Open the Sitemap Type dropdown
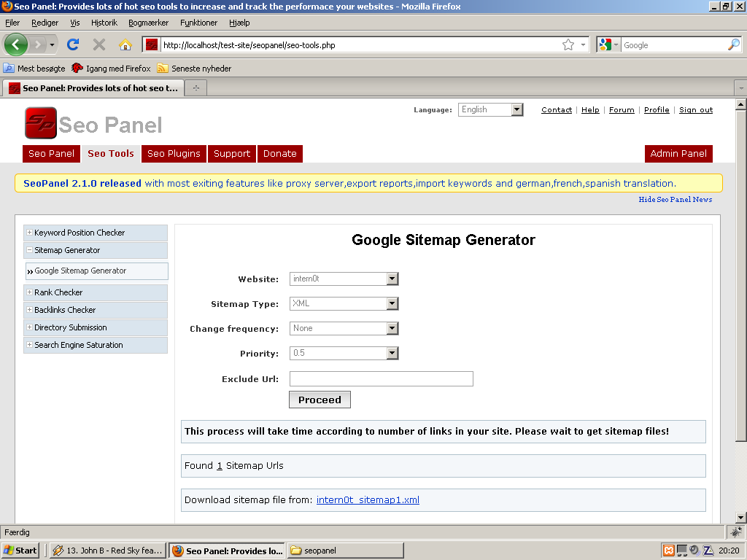 click(344, 304)
